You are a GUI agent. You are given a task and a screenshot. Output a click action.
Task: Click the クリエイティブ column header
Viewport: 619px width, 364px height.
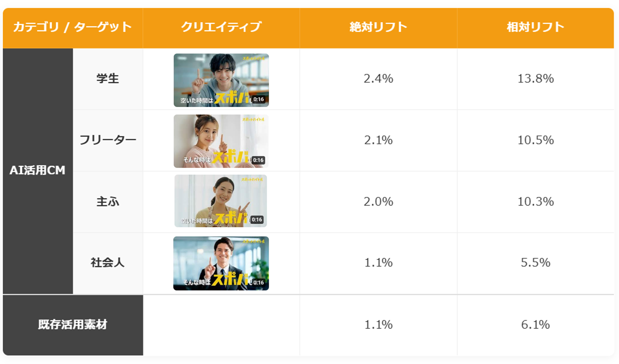[x=221, y=27]
